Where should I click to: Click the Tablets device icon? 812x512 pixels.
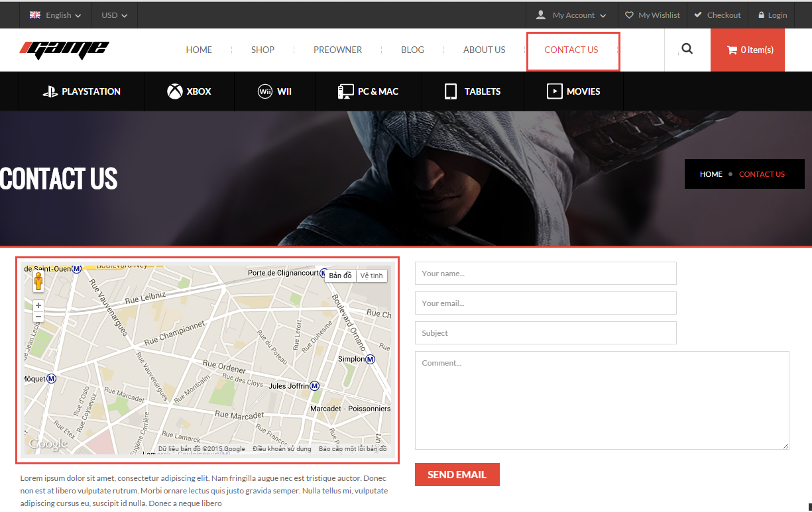coord(451,91)
